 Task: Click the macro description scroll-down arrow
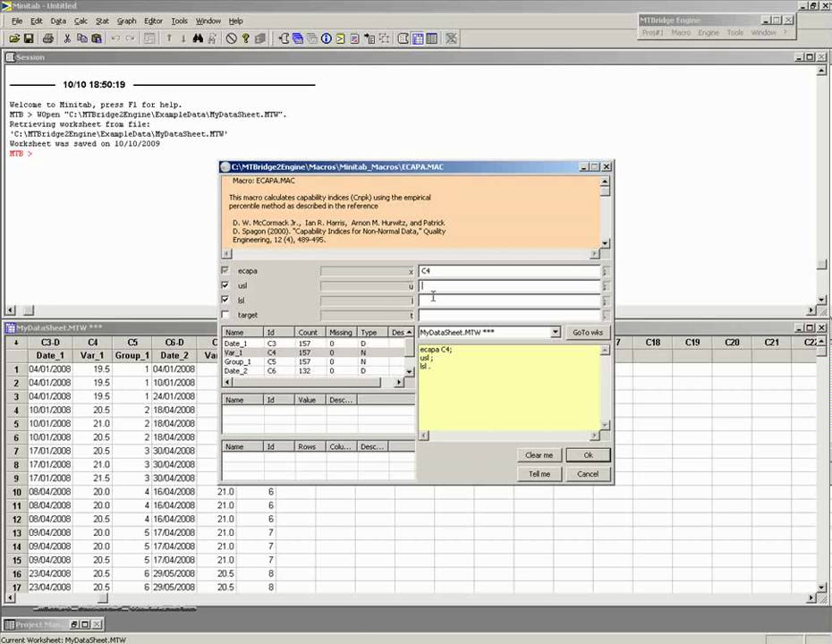[605, 243]
